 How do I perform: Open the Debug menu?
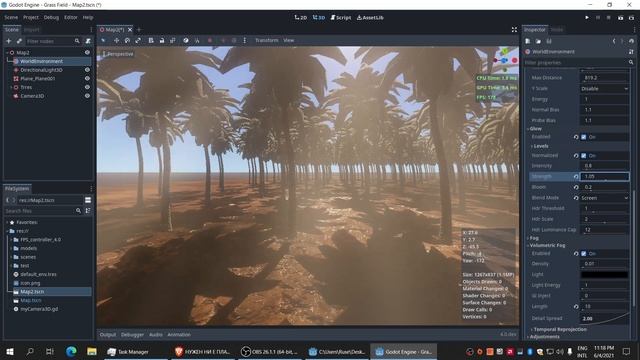pyautogui.click(x=51, y=18)
